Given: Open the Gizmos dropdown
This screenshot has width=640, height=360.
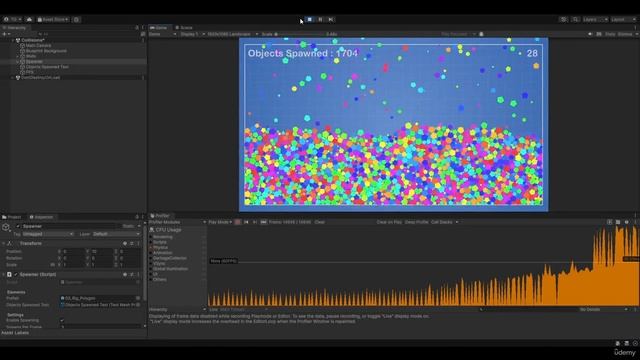Looking at the screenshot, I should 627,34.
